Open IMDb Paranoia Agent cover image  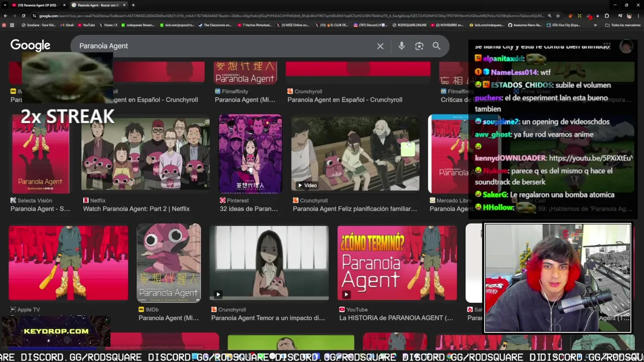coord(169,263)
